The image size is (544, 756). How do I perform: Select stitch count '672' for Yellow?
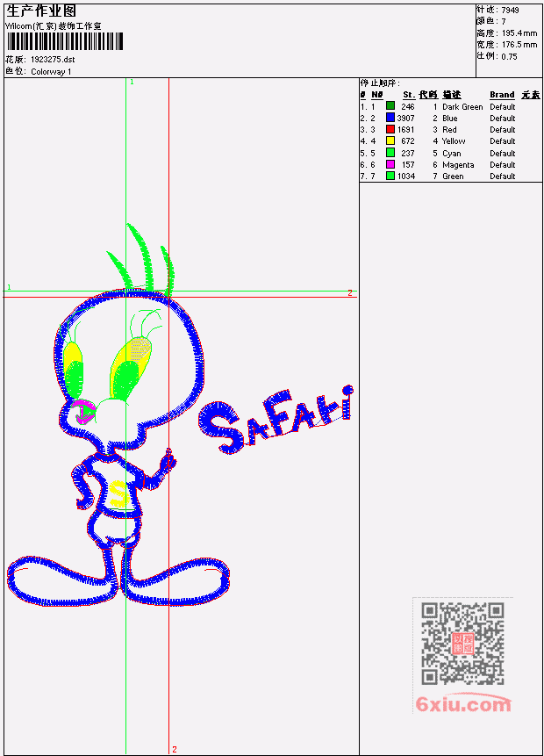point(408,141)
